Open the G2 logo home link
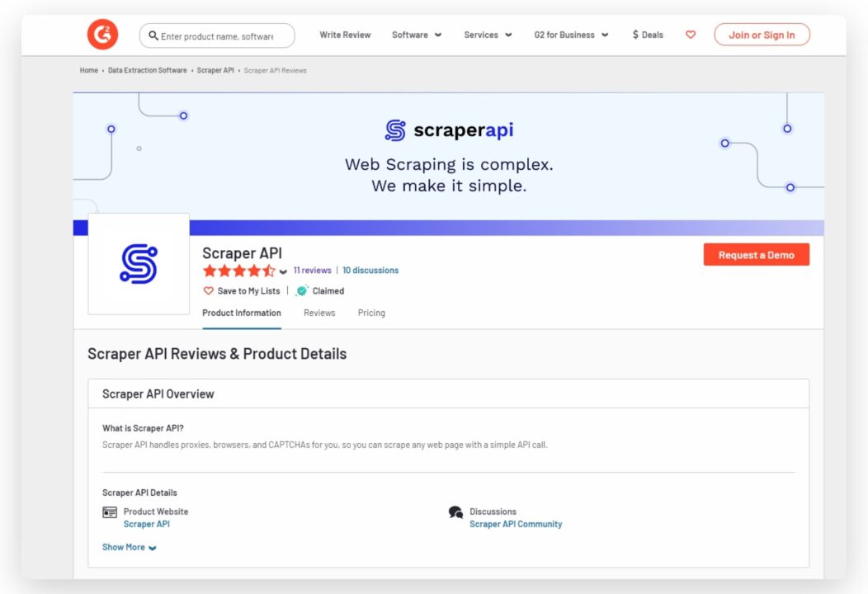868x594 pixels. pyautogui.click(x=102, y=35)
